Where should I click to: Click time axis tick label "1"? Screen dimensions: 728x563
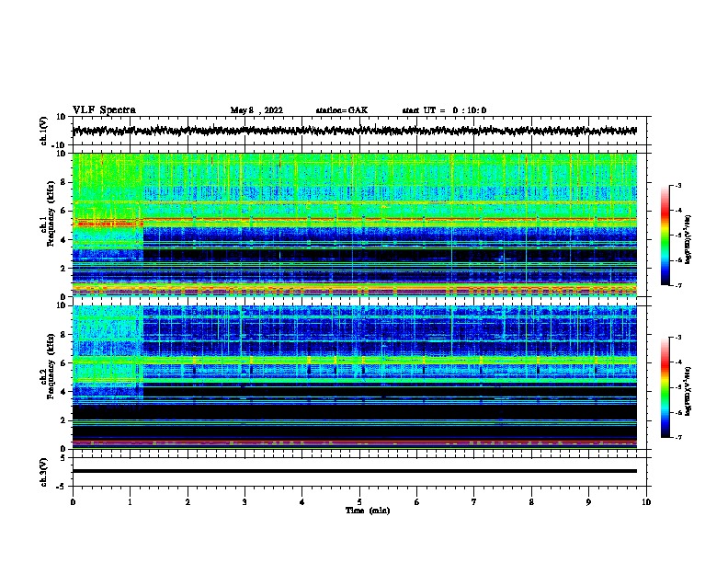[x=130, y=502]
